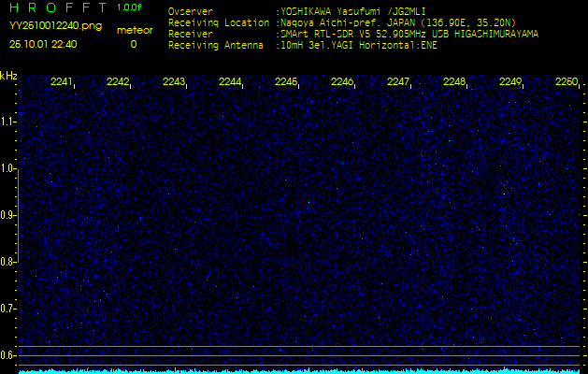Click the 2250 time marker
The image size is (588, 374).
(x=566, y=82)
